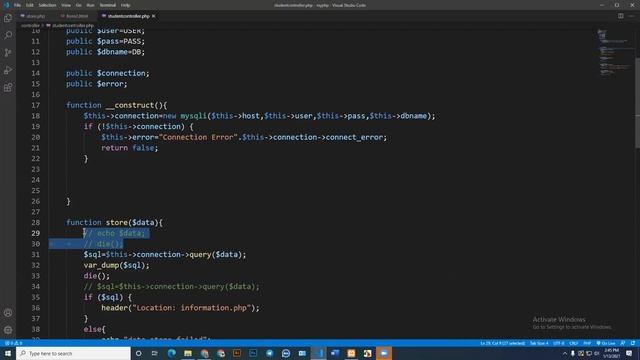Click the 'function __construct(){' line

[x=117, y=105]
